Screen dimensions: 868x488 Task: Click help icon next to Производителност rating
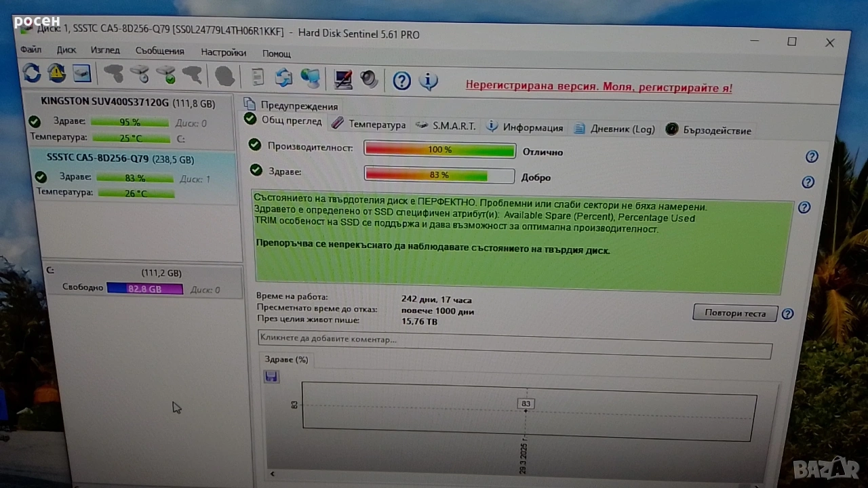coord(812,157)
